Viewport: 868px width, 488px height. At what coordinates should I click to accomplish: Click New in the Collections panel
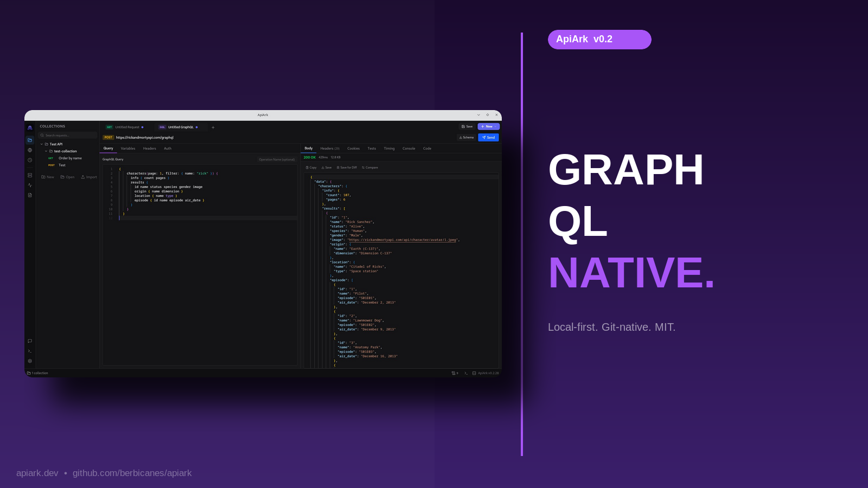pos(48,177)
